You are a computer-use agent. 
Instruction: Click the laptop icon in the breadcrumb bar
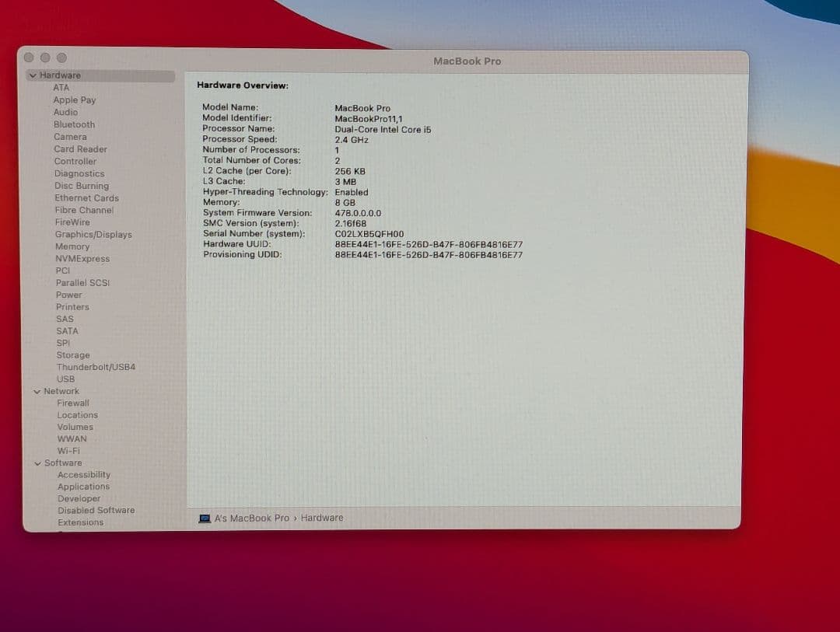204,518
